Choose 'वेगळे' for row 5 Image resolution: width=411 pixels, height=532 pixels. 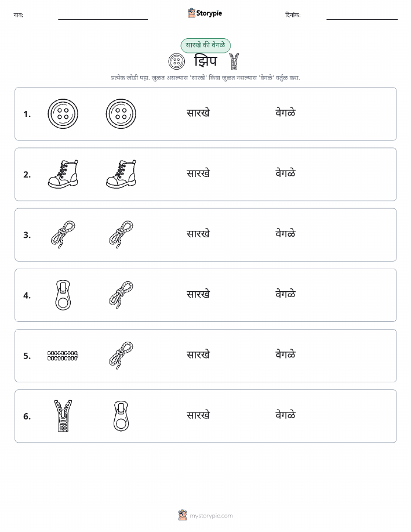[x=285, y=354]
